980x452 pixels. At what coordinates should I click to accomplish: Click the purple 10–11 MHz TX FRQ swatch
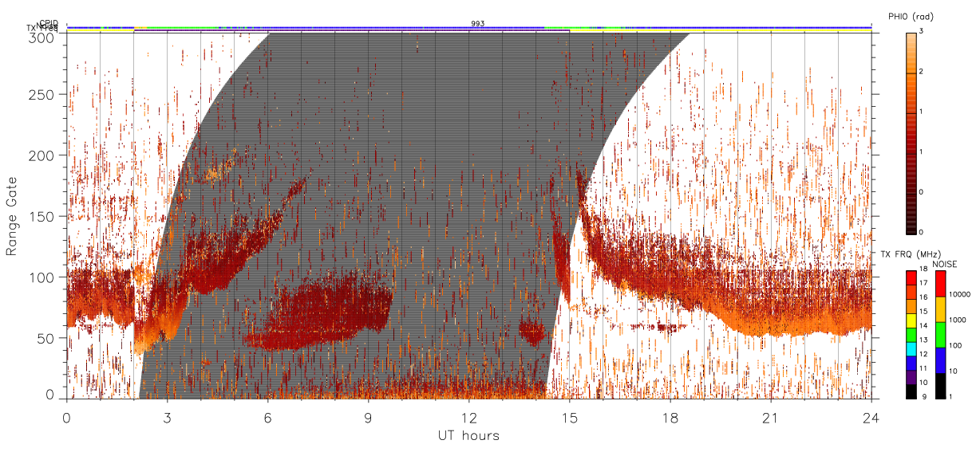[910, 378]
